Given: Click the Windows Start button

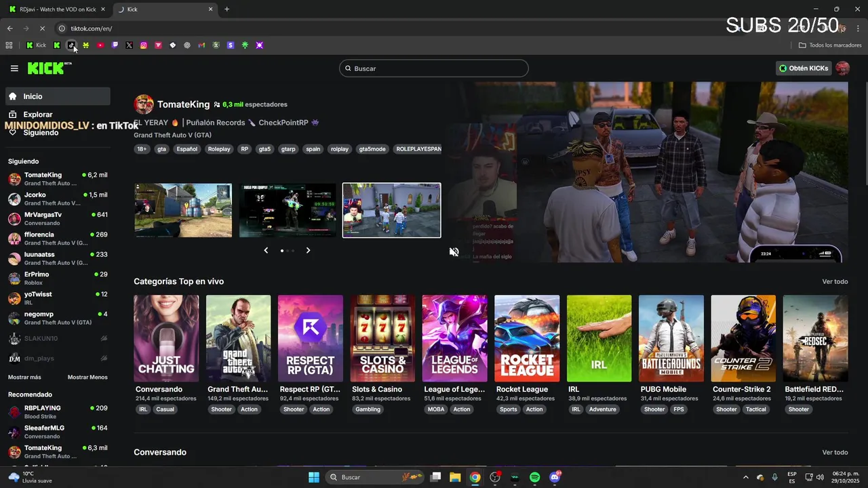Looking at the screenshot, I should pyautogui.click(x=314, y=477).
